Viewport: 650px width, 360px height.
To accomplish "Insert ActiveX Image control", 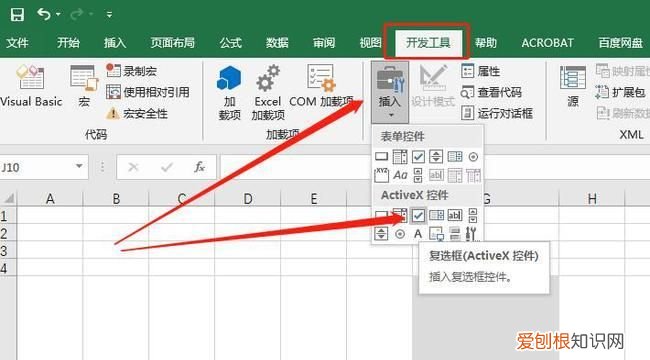I will [x=436, y=234].
